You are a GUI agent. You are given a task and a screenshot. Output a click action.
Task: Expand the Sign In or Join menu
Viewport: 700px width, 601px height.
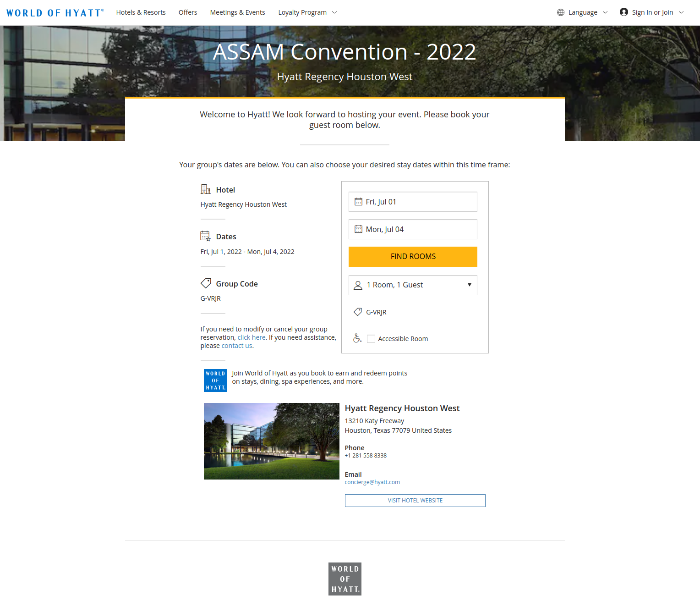[x=652, y=12]
